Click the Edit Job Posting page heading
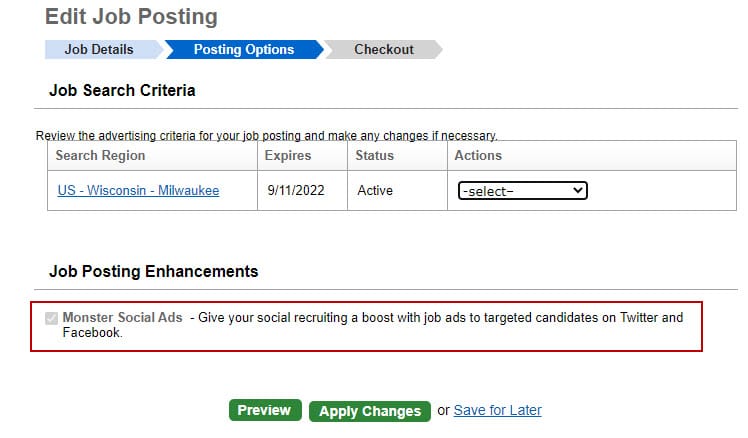The width and height of the screenshot is (748, 438). point(131,17)
